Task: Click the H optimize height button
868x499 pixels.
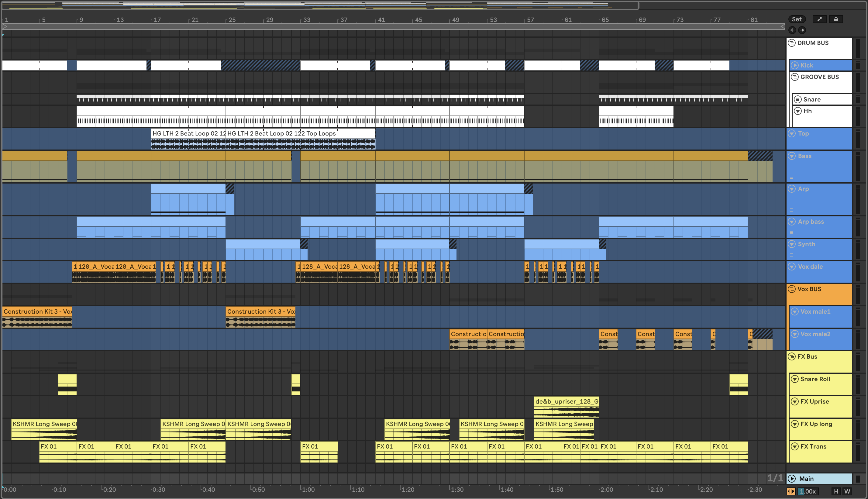Action: tap(836, 491)
